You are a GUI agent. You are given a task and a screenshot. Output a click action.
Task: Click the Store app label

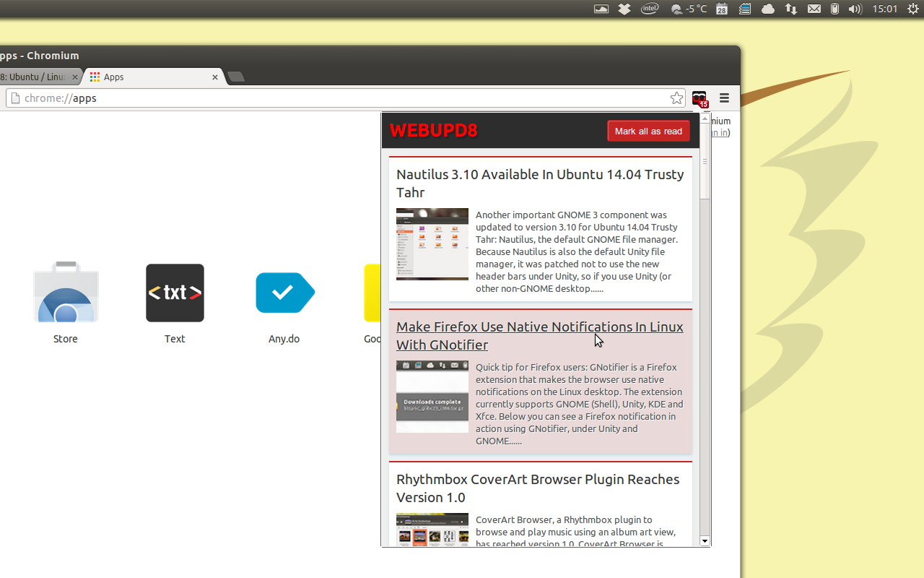[x=66, y=339]
